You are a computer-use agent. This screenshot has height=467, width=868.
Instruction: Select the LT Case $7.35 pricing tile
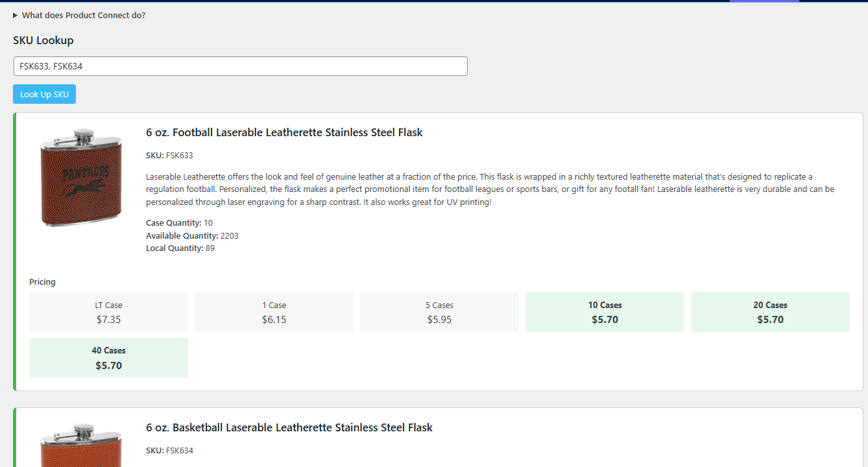coord(108,312)
